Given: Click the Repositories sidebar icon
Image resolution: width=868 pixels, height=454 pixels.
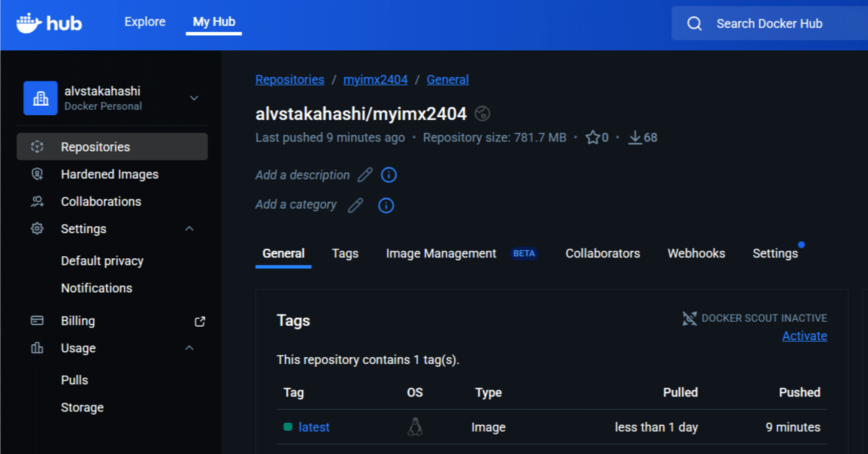Looking at the screenshot, I should tap(37, 146).
